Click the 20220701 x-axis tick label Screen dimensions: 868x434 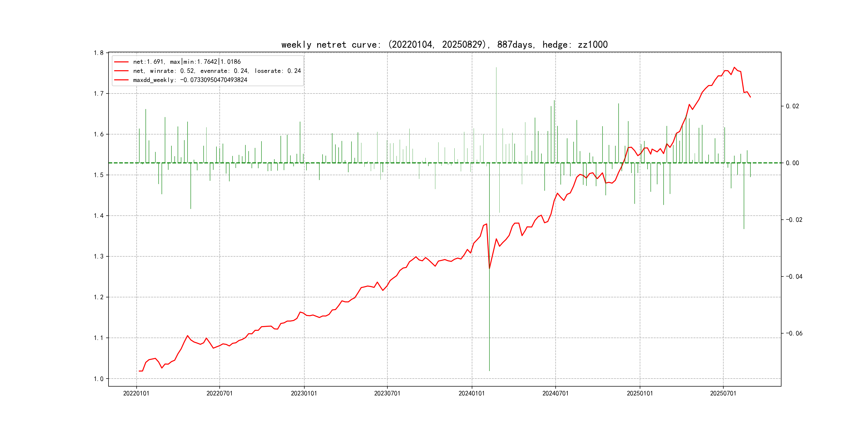[x=219, y=393]
